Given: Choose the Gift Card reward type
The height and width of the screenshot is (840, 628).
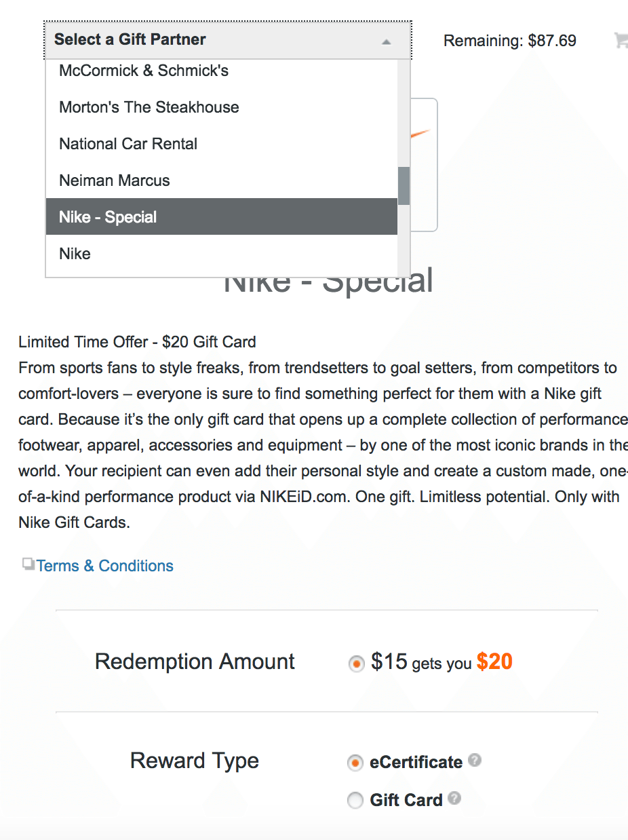Looking at the screenshot, I should [x=355, y=801].
